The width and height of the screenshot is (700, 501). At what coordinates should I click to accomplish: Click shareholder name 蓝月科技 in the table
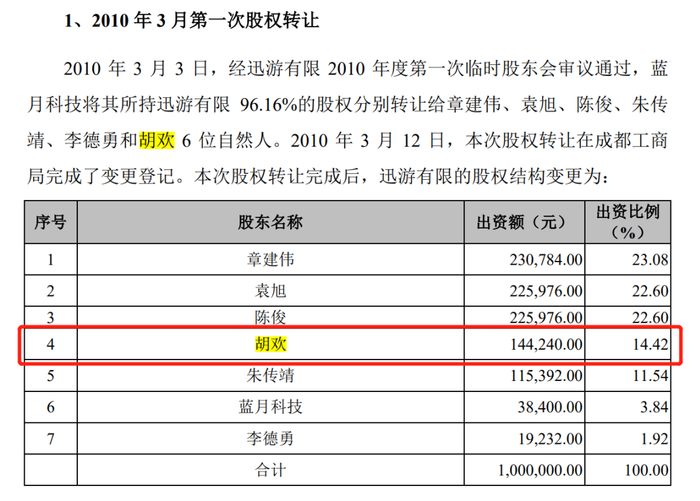(270, 407)
